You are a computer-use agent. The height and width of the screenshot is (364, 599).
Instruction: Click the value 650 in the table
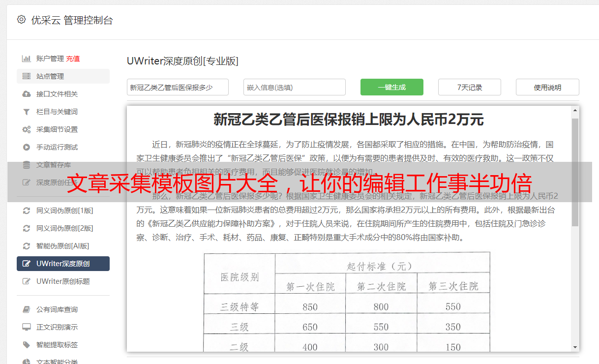tap(310, 327)
